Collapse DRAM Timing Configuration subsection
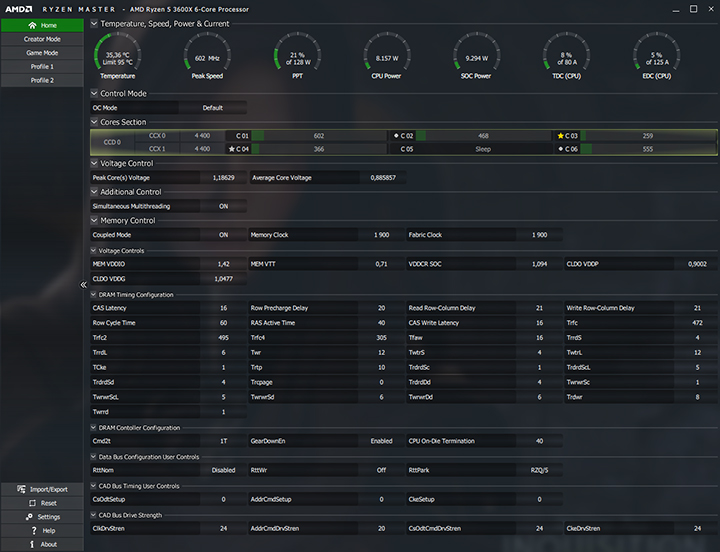 pyautogui.click(x=93, y=295)
